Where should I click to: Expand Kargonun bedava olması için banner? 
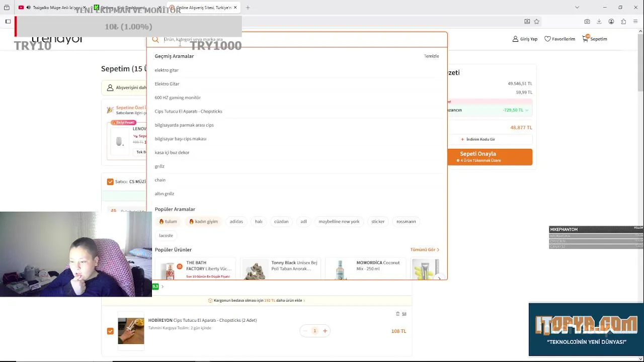[257, 301]
